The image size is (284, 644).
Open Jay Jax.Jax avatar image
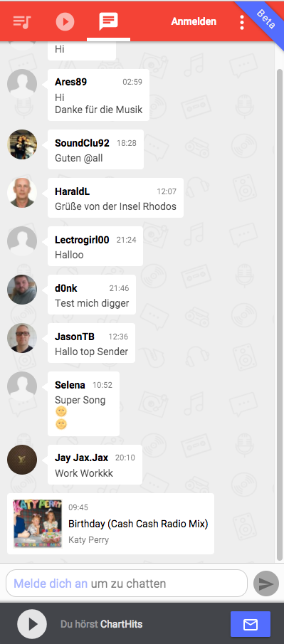pos(22,460)
